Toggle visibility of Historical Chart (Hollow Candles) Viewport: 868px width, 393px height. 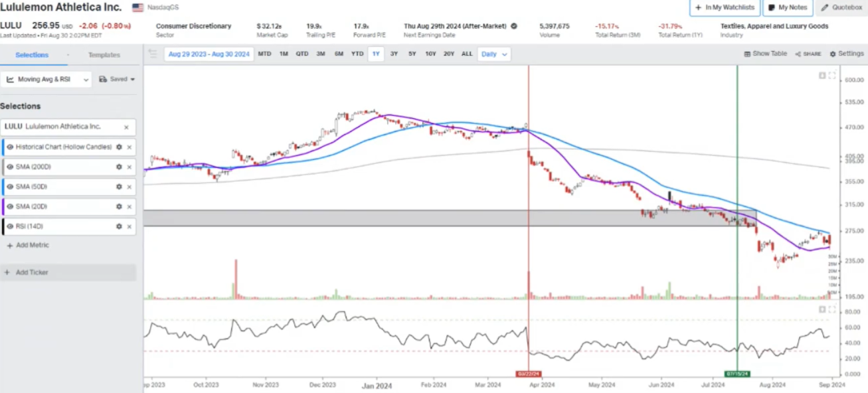[x=10, y=147]
